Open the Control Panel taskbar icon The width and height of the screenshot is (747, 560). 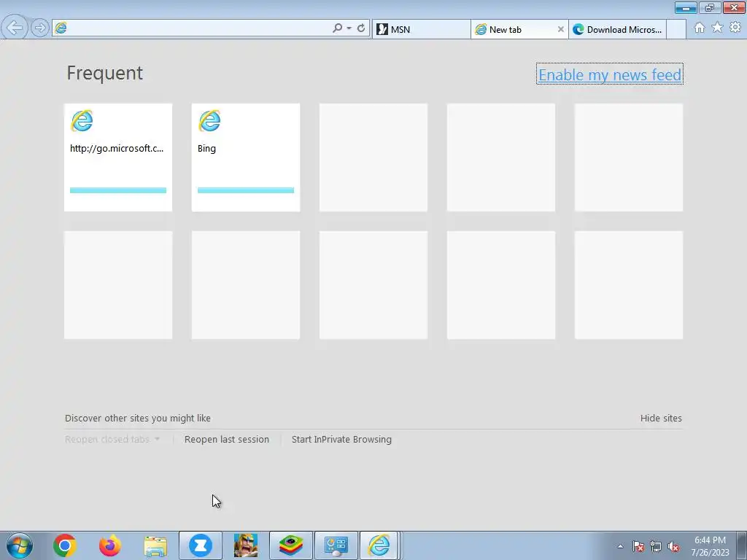(336, 545)
